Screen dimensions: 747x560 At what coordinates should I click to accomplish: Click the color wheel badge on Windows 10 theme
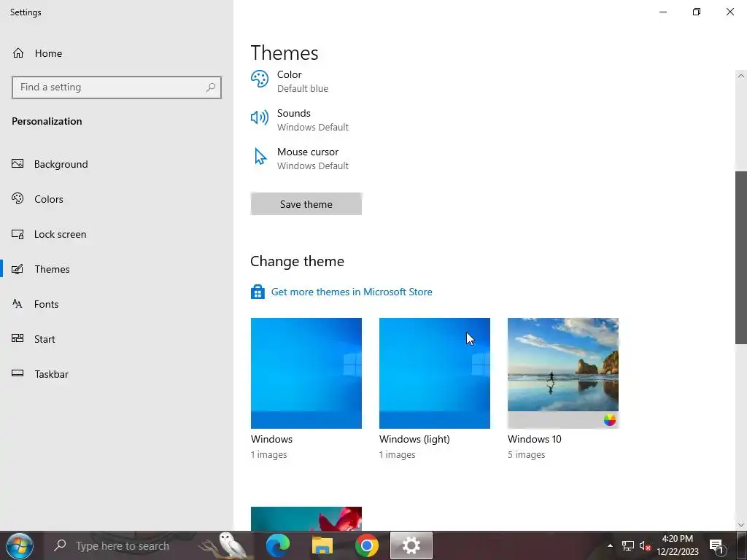point(610,420)
